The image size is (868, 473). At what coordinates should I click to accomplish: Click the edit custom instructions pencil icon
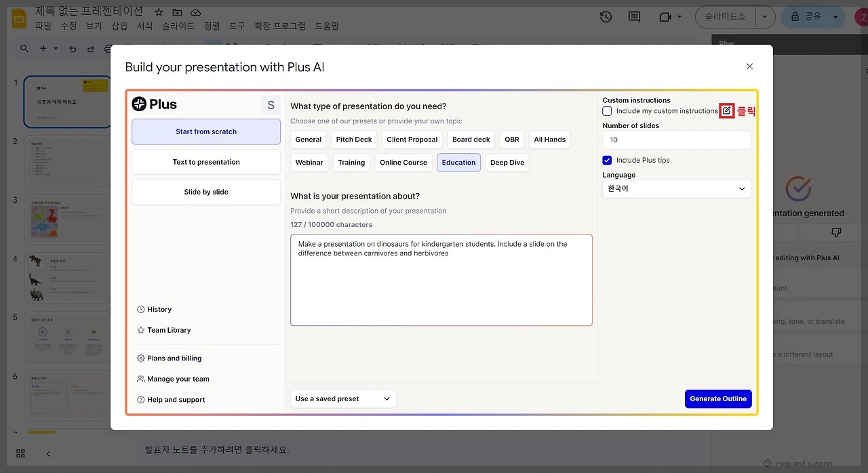[726, 110]
